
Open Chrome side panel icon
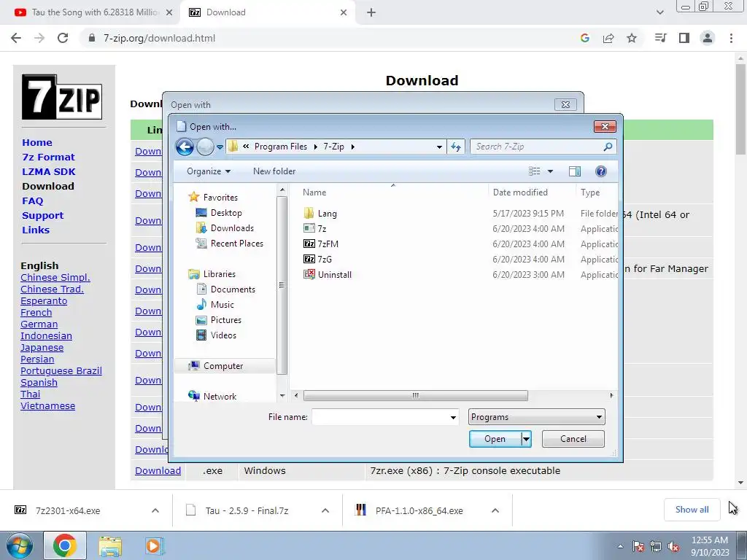tap(684, 38)
